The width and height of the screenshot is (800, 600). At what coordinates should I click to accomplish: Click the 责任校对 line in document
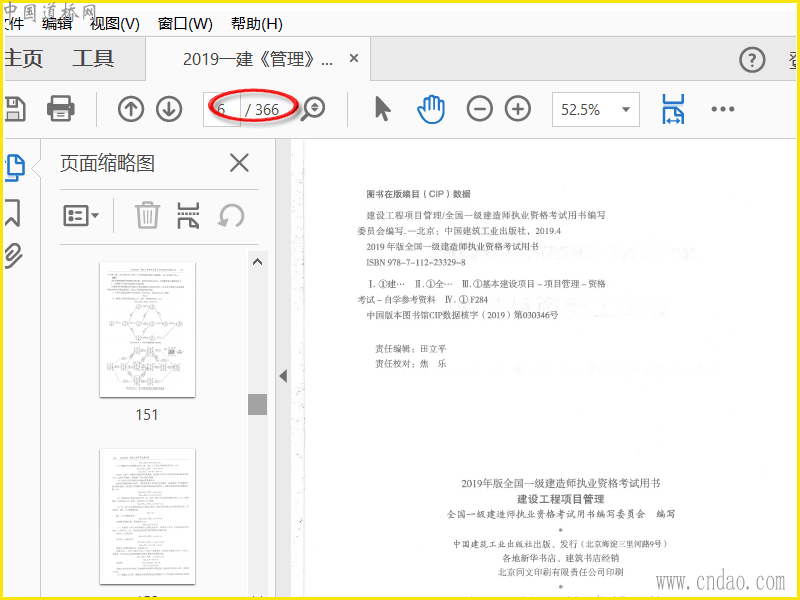[411, 364]
